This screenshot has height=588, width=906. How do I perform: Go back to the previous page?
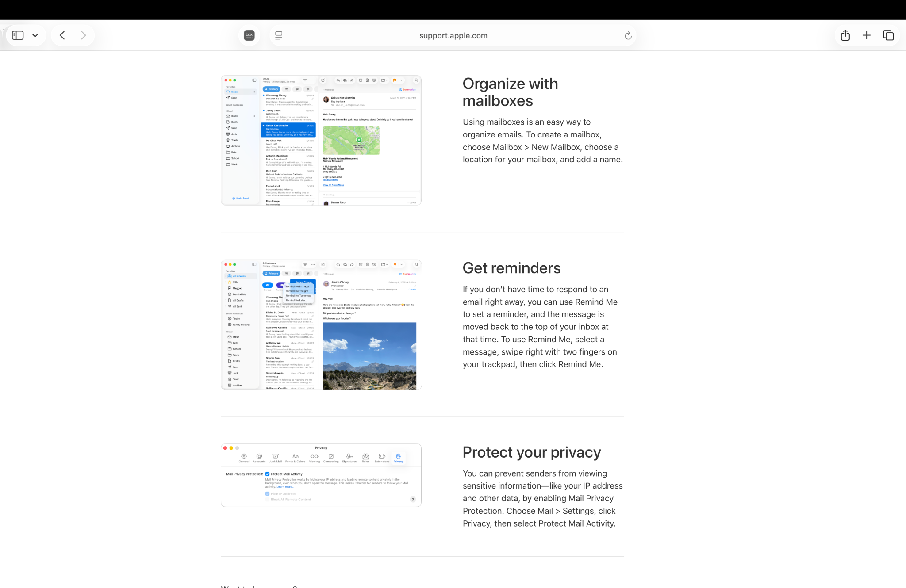pos(62,35)
